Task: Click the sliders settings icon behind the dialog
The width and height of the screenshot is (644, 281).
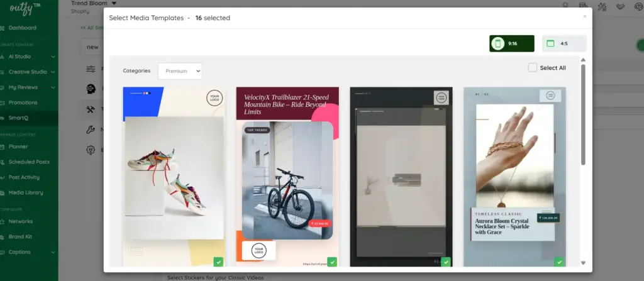Action: pyautogui.click(x=91, y=69)
